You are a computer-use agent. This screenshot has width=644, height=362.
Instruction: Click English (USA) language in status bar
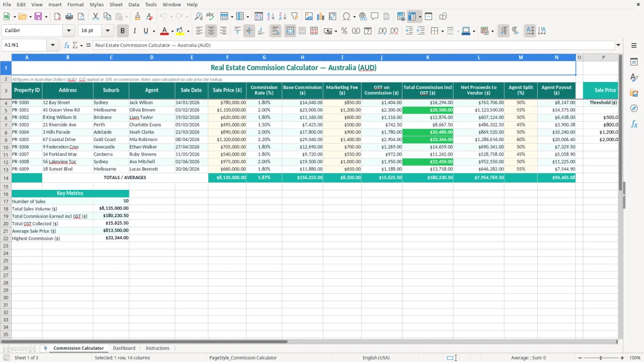[x=376, y=358]
